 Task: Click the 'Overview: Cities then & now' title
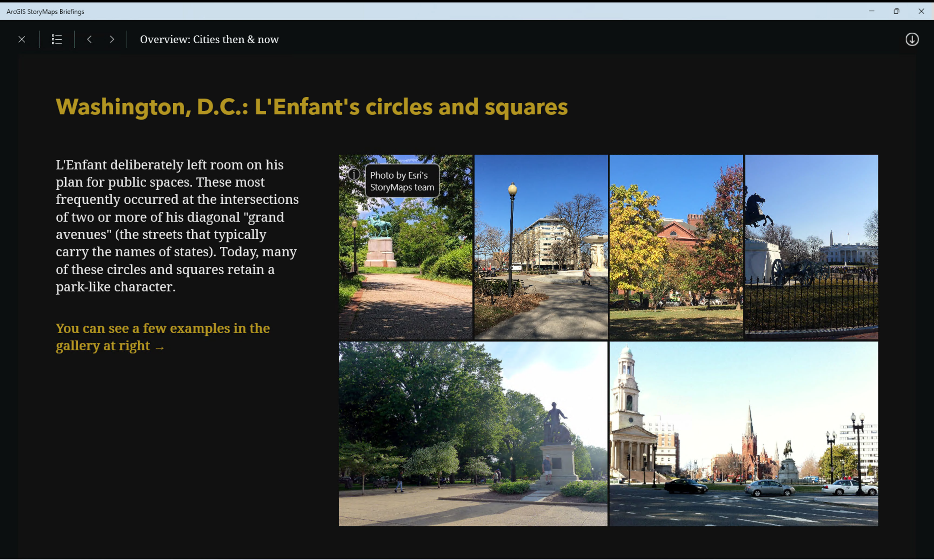pyautogui.click(x=209, y=39)
